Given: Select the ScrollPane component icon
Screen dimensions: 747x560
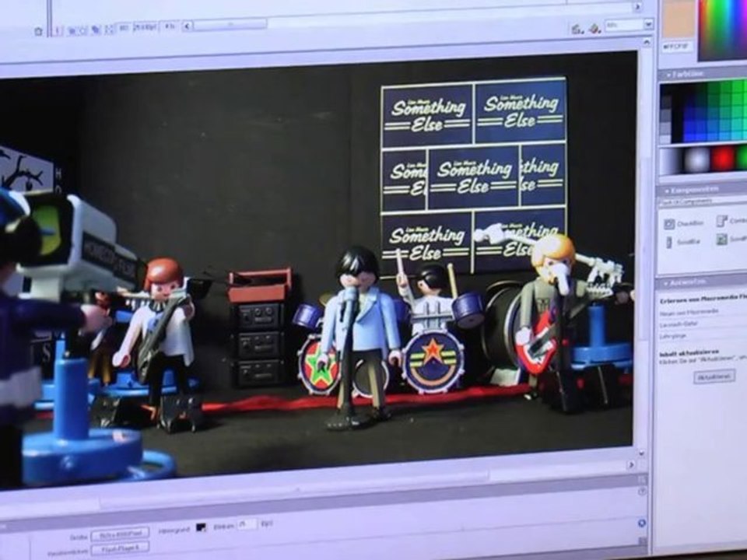Looking at the screenshot, I should point(722,239).
